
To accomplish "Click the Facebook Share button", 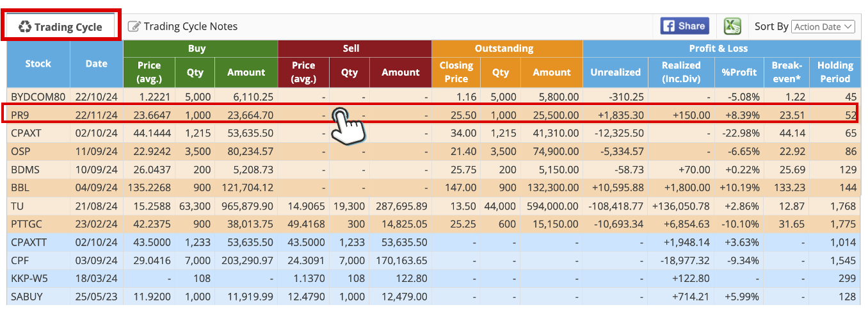I will (685, 26).
